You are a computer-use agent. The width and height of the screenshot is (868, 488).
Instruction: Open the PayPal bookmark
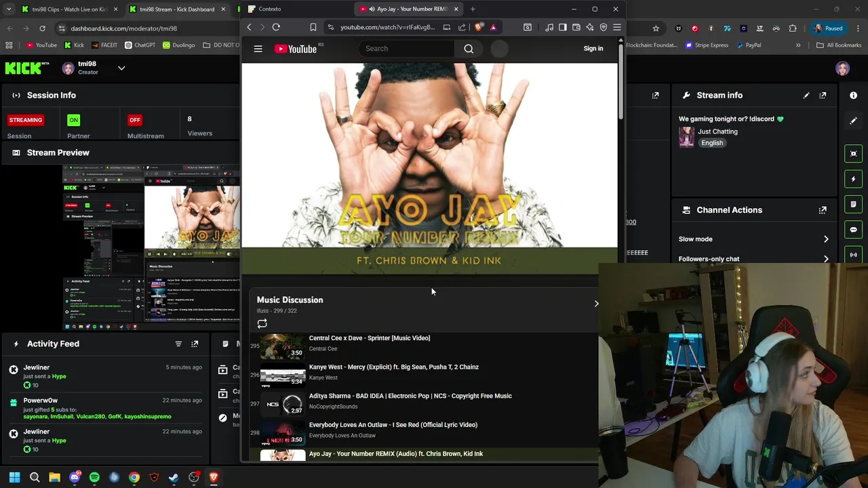coord(749,45)
